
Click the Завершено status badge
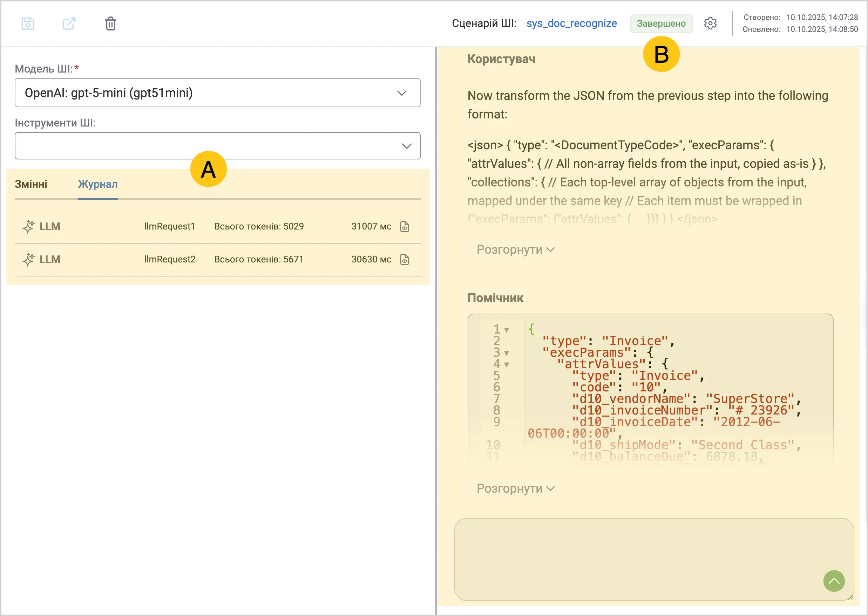[x=661, y=23]
